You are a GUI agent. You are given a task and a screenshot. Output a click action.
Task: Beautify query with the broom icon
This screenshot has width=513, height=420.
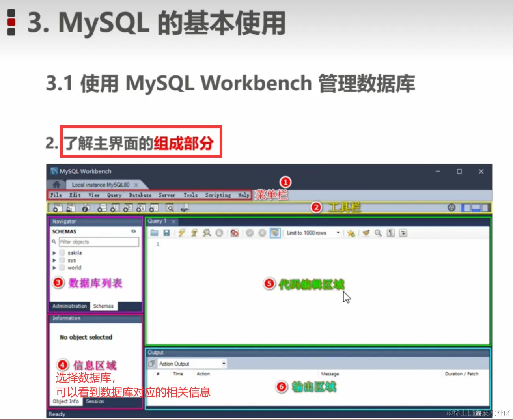pyautogui.click(x=366, y=233)
